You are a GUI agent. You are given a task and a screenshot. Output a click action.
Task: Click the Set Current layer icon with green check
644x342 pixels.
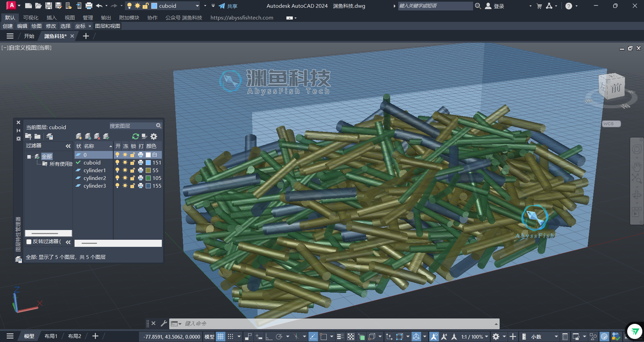pos(106,137)
